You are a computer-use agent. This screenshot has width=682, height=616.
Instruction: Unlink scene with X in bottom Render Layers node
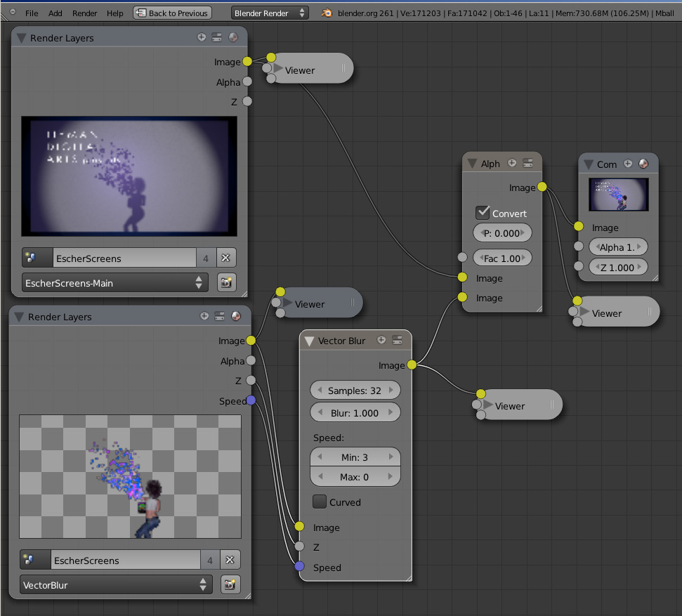(229, 560)
